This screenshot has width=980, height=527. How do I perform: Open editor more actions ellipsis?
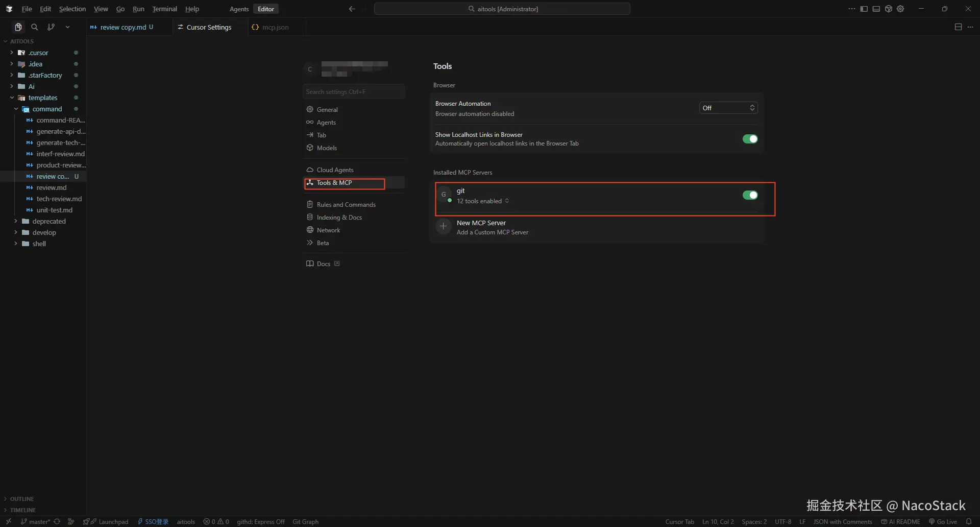(x=970, y=27)
